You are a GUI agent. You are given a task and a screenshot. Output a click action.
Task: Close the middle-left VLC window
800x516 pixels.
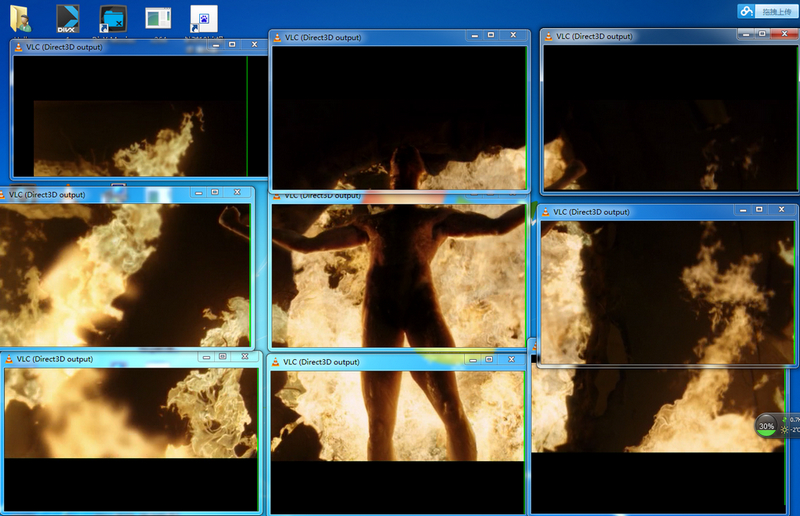(x=237, y=192)
